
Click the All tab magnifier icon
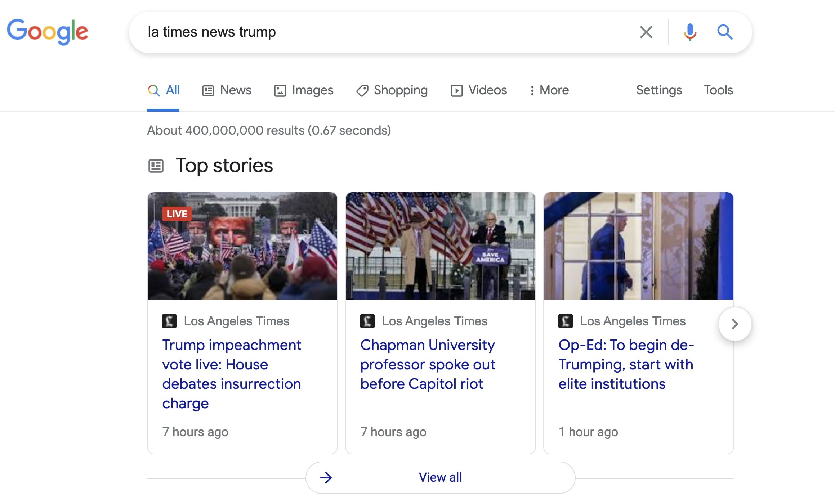tap(154, 90)
